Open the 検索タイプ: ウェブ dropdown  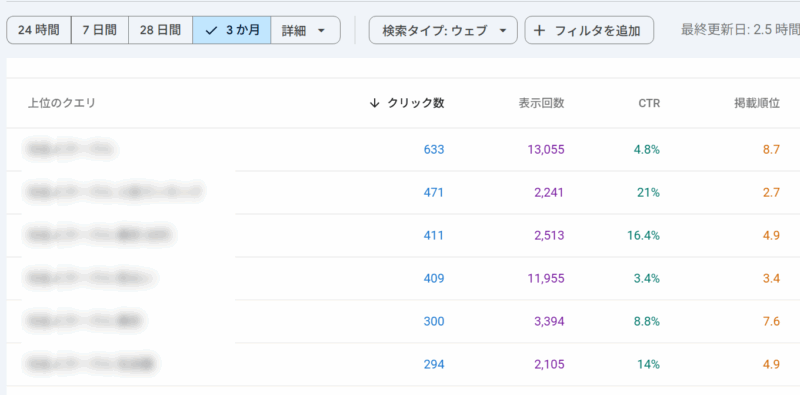pyautogui.click(x=443, y=30)
